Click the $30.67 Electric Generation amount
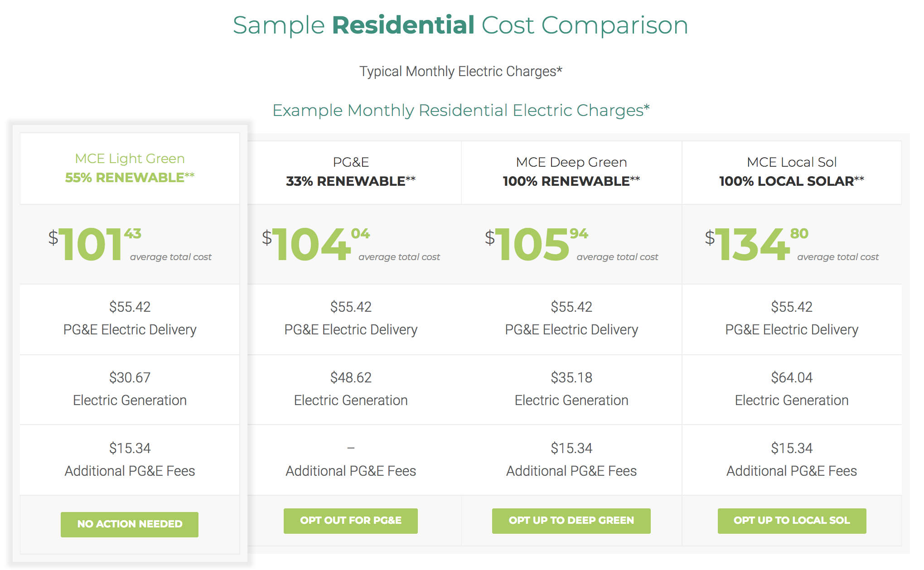The image size is (924, 570). pos(130,377)
